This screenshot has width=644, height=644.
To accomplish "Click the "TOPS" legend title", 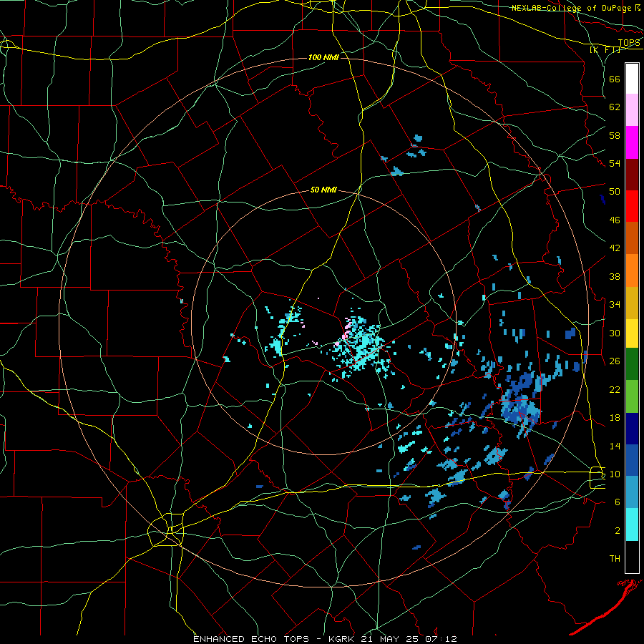I will pos(629,43).
